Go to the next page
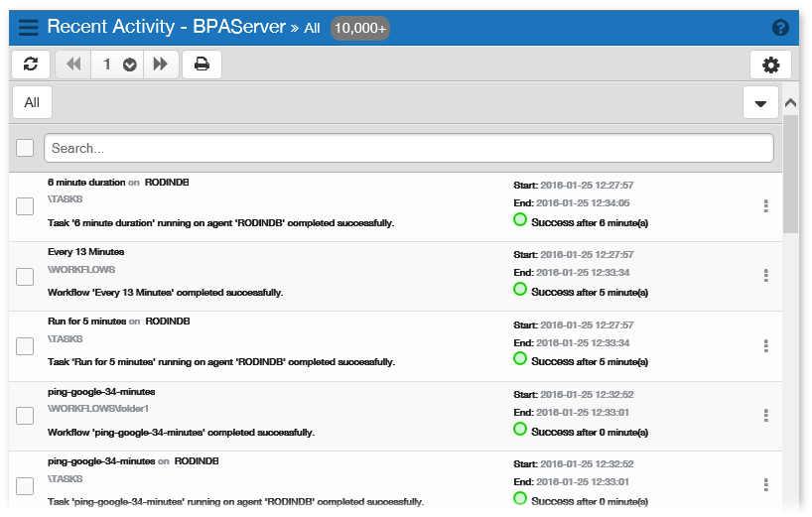This screenshot has width=812, height=517. point(159,65)
